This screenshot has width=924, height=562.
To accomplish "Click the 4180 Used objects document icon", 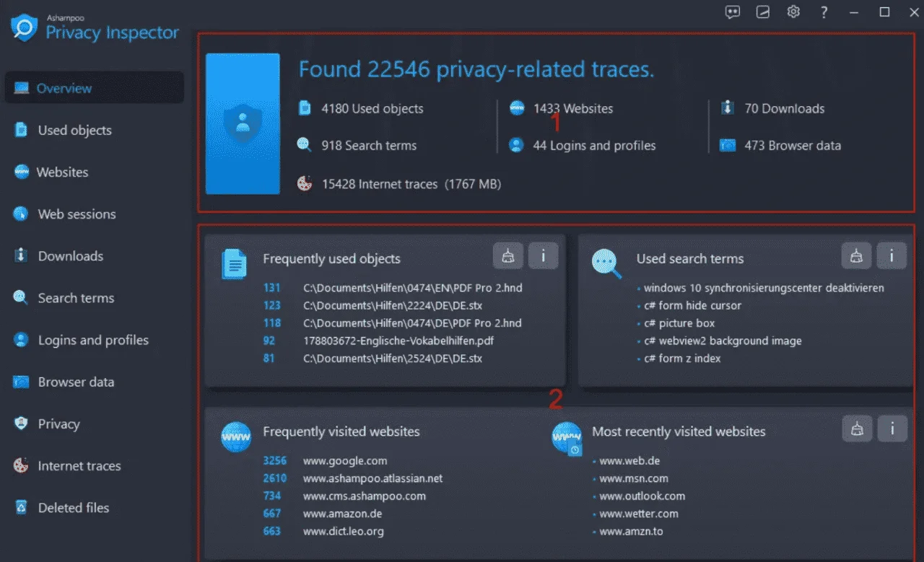I will [x=305, y=108].
